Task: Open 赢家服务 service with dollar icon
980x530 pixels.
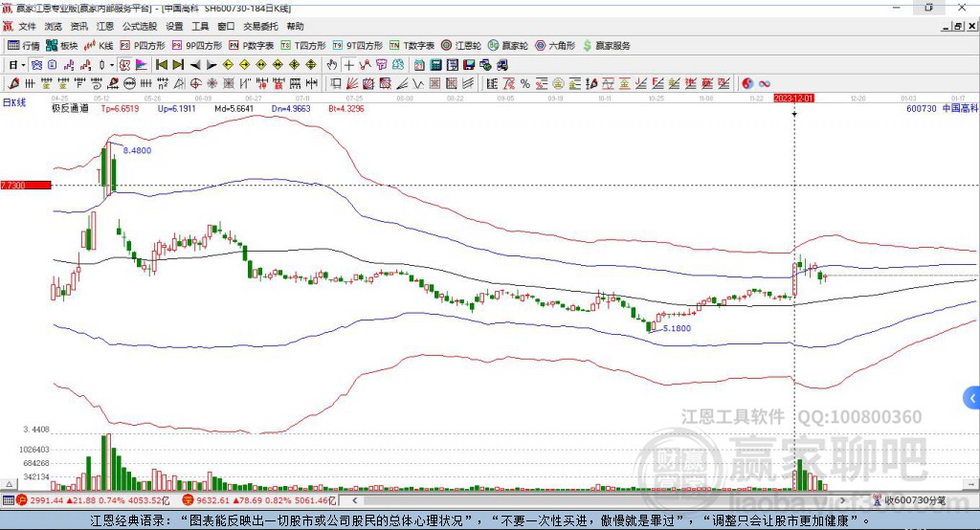Action: point(606,46)
